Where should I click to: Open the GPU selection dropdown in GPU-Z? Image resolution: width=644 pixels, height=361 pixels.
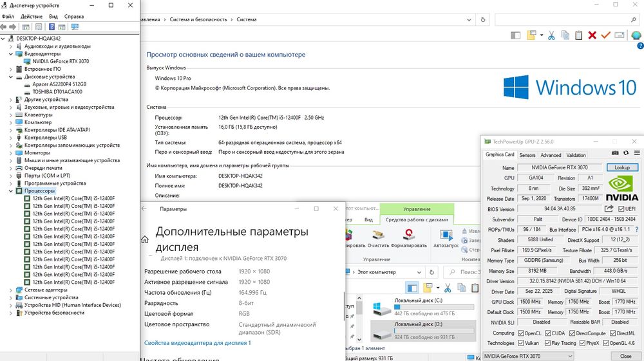[528, 356]
